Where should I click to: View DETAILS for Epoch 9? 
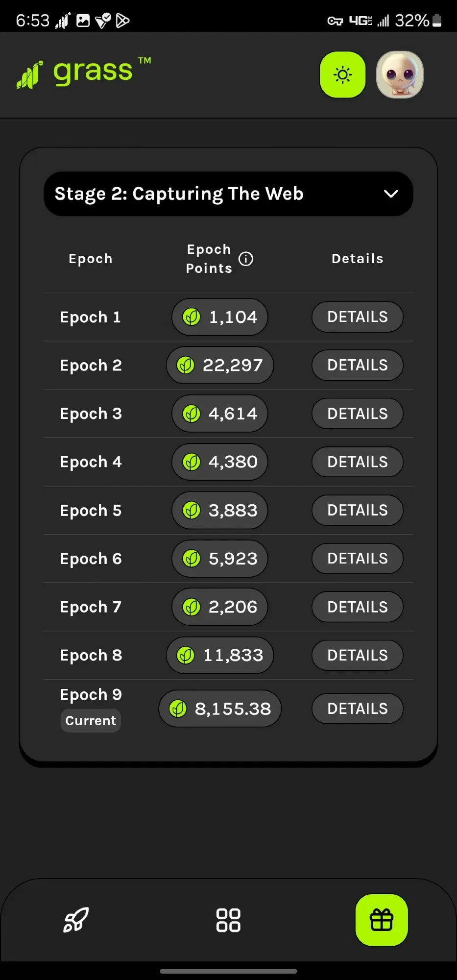click(x=358, y=709)
